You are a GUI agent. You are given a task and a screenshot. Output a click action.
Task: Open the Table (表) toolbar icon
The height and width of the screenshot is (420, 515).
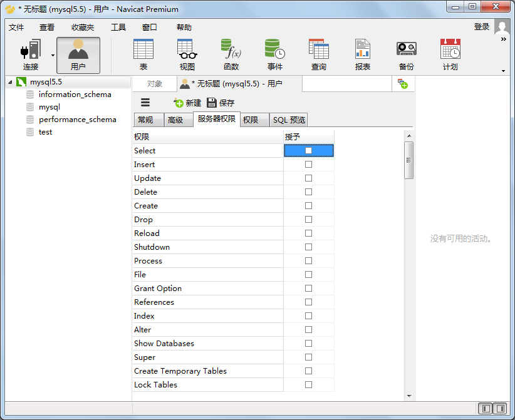(143, 55)
